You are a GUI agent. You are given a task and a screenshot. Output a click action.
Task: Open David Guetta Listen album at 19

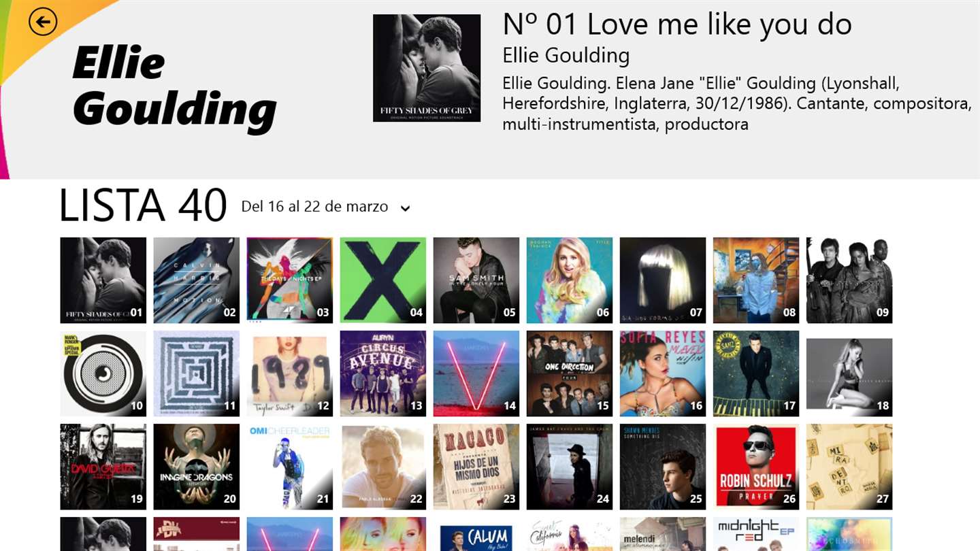pyautogui.click(x=103, y=467)
